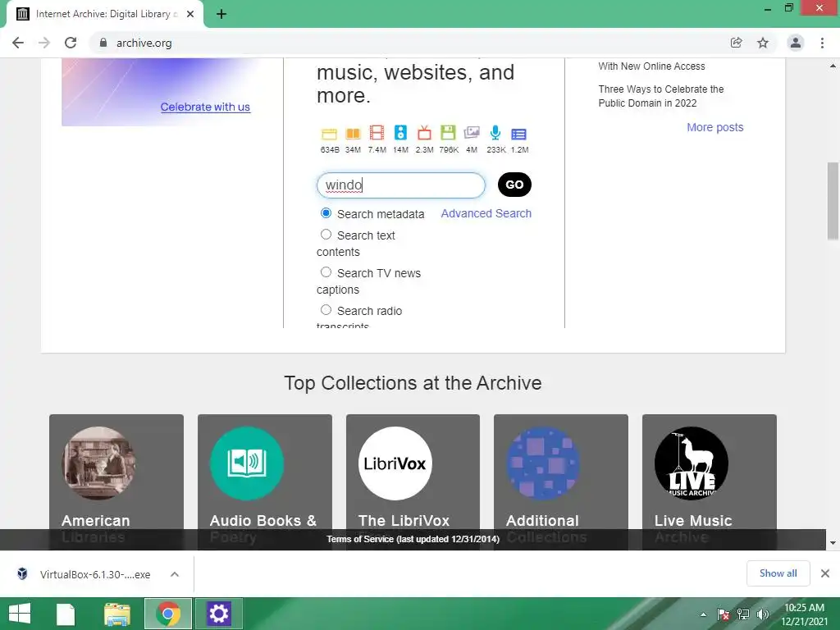Click the Chrome taskbar icon

coord(167,614)
